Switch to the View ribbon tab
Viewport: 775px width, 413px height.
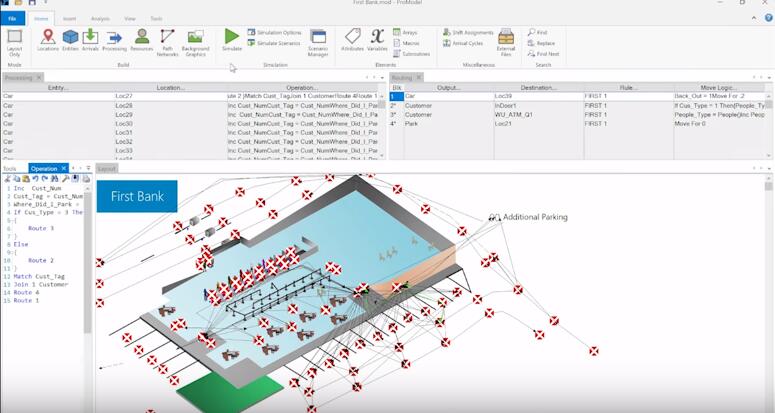coord(130,19)
